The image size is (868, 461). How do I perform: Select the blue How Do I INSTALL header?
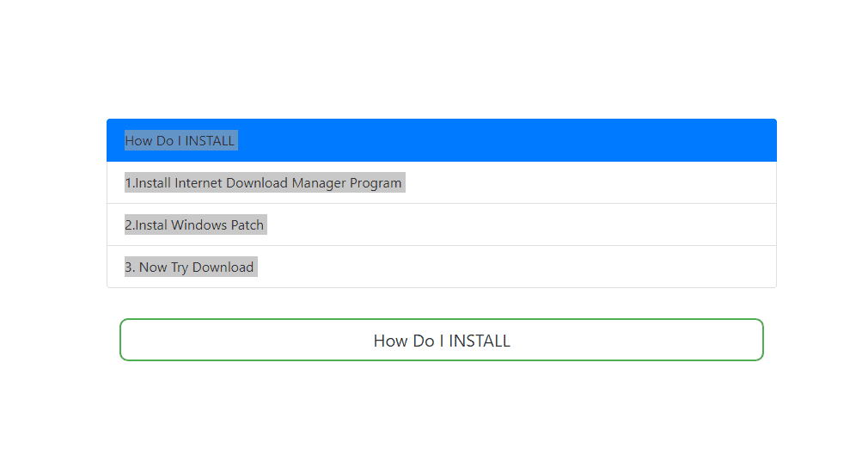point(441,140)
